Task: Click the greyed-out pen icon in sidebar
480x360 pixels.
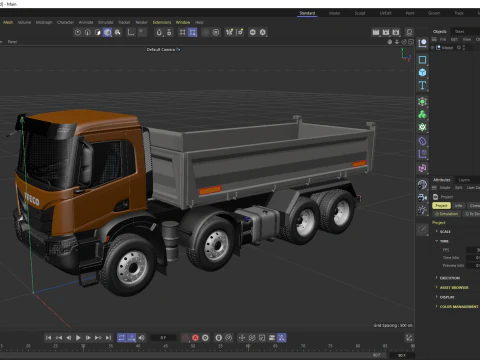Action: (422, 229)
